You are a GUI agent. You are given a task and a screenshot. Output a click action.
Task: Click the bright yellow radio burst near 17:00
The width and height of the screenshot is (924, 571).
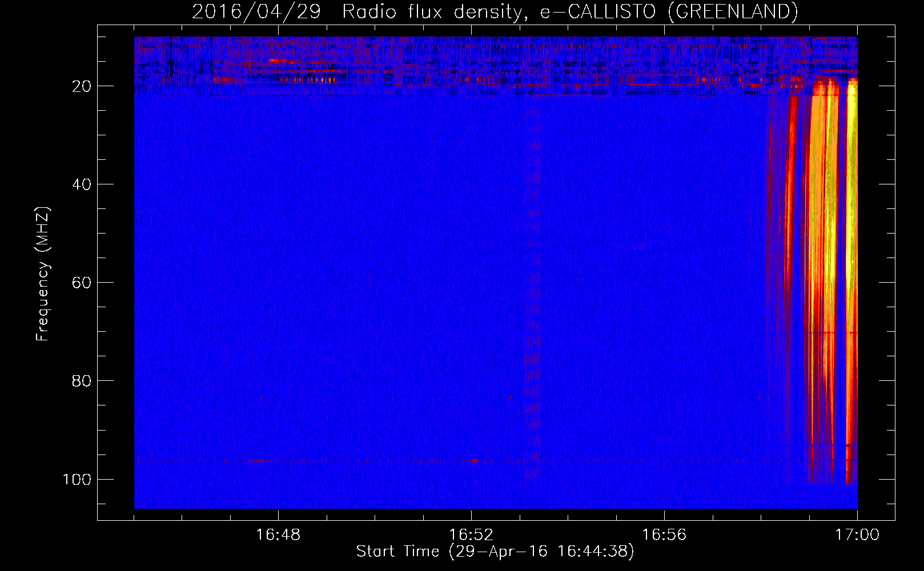tap(851, 280)
